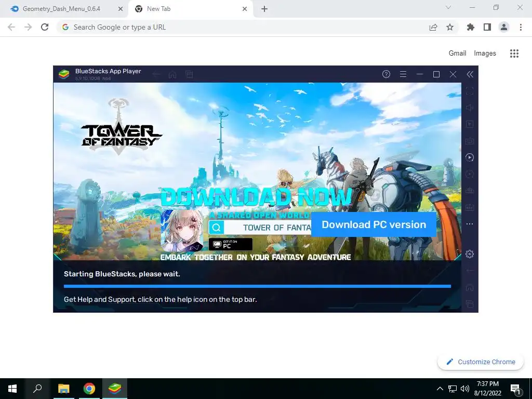Click the anime character portrait thumbnail
Image resolution: width=532 pixels, height=399 pixels.
[x=182, y=230]
